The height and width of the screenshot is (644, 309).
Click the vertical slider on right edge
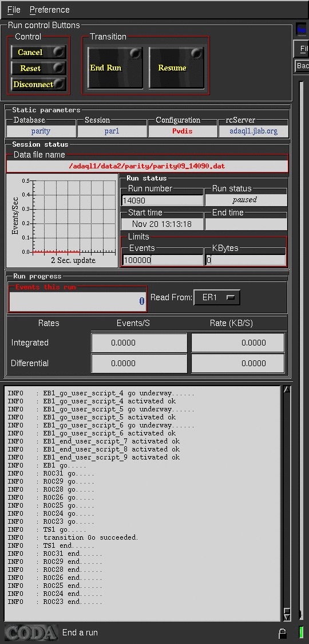(302, 349)
